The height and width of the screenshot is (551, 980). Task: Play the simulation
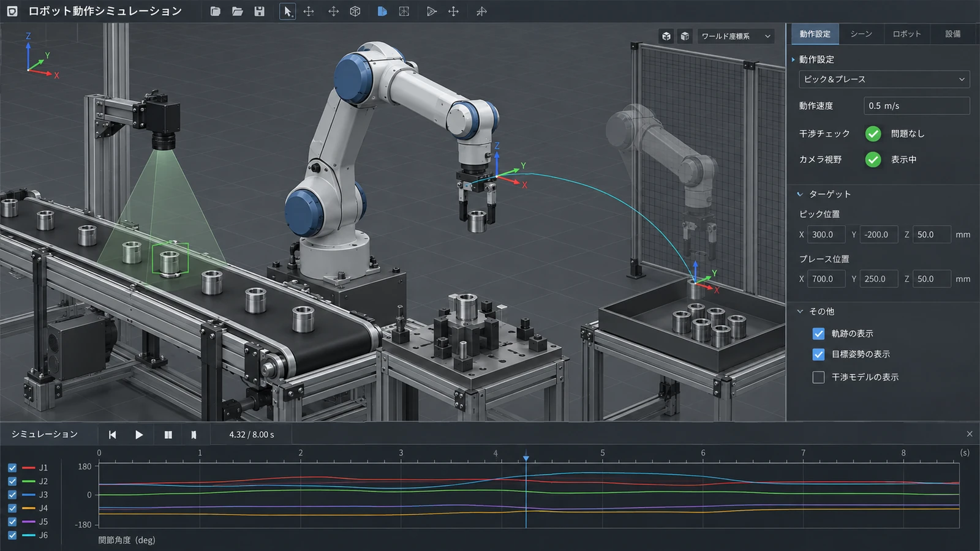click(139, 435)
